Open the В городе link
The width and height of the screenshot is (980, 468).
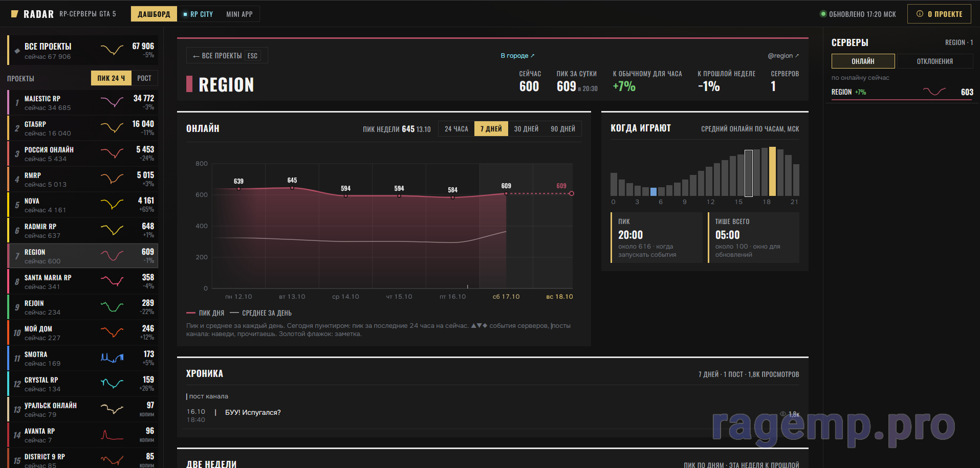(x=517, y=55)
